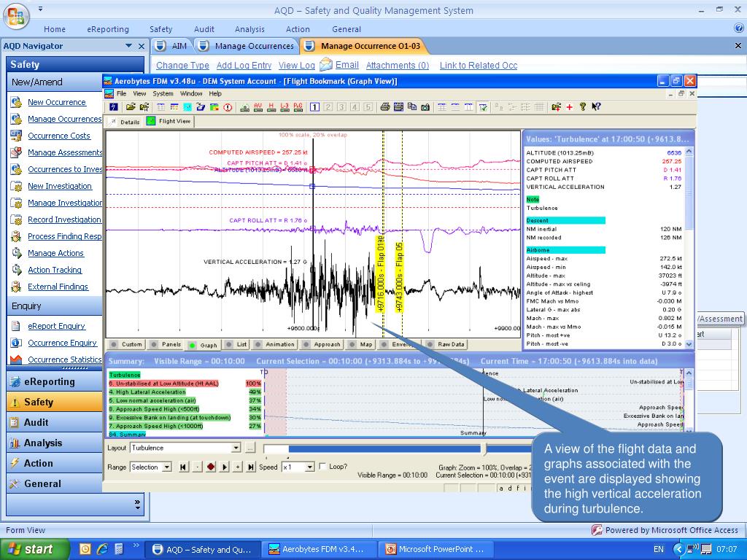Click Add Log Entry link
The height and width of the screenshot is (560, 747).
click(x=244, y=65)
